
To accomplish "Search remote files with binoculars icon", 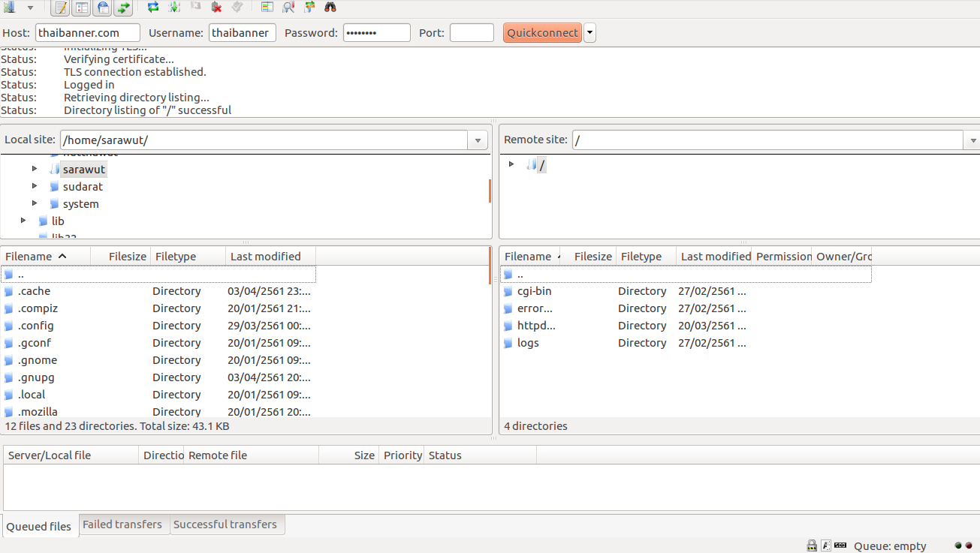I will tap(330, 8).
